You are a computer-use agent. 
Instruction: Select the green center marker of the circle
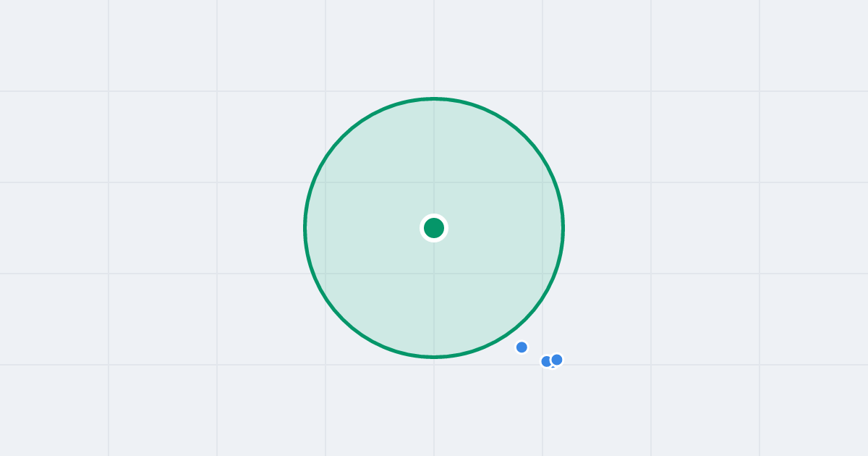(x=434, y=228)
